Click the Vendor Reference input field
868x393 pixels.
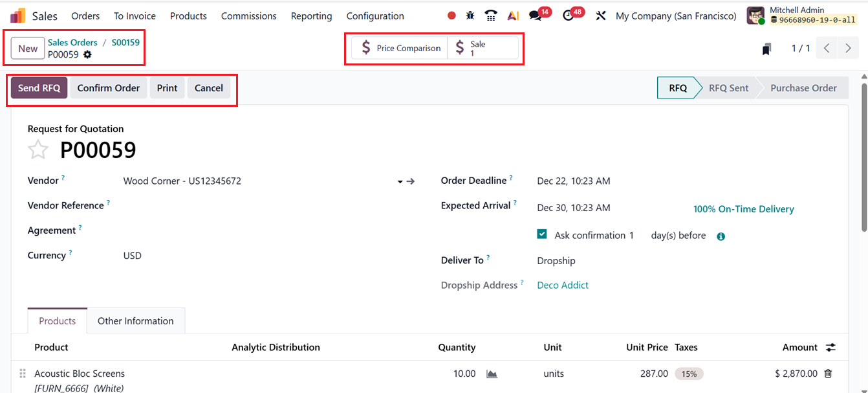coord(259,206)
